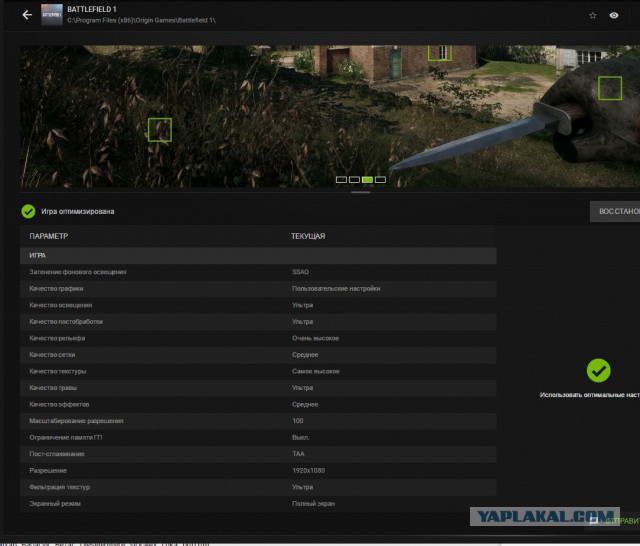Select 'Качество травы' parameter
The height and width of the screenshot is (546, 640).
[53, 388]
